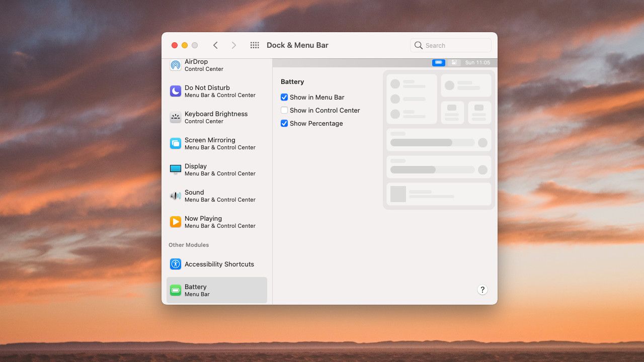Click the search magnifying glass icon

[418, 45]
